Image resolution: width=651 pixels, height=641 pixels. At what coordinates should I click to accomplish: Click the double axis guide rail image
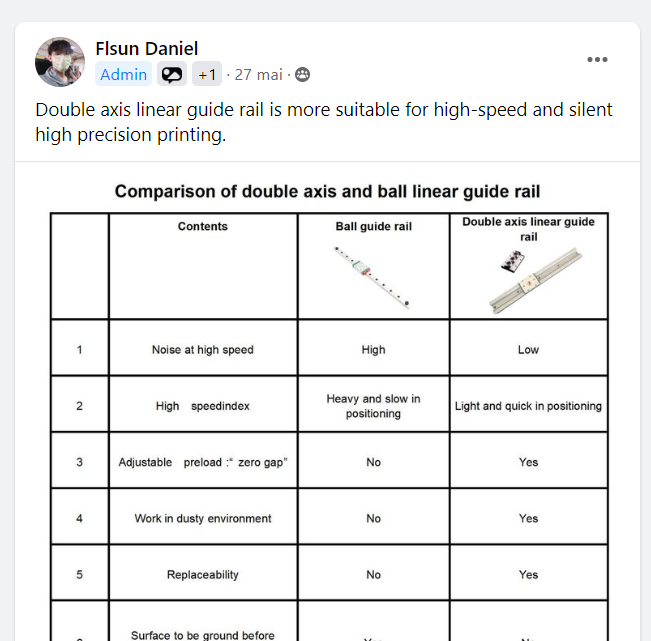[x=528, y=281]
